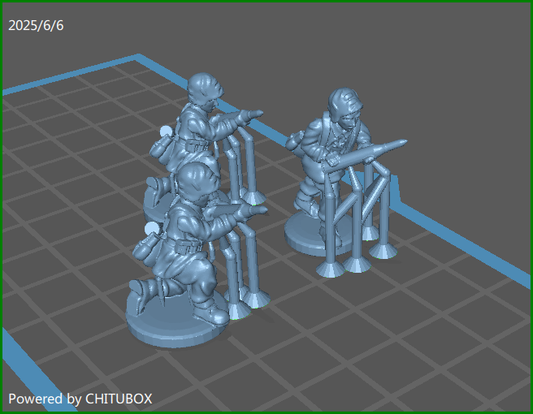This screenshot has width=533, height=414.
Task: Click the light sphere on rear soldier's back
Action: 166,132
